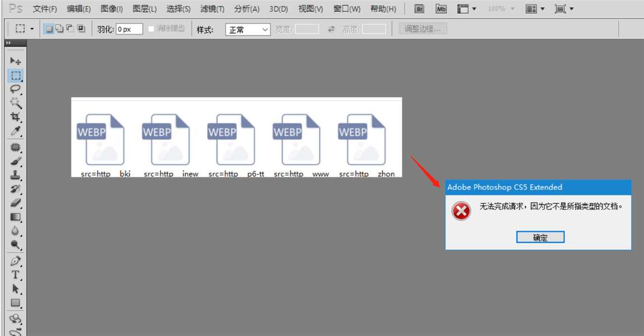The width and height of the screenshot is (644, 336).
Task: Select the Gradient tool
Action: [x=15, y=217]
